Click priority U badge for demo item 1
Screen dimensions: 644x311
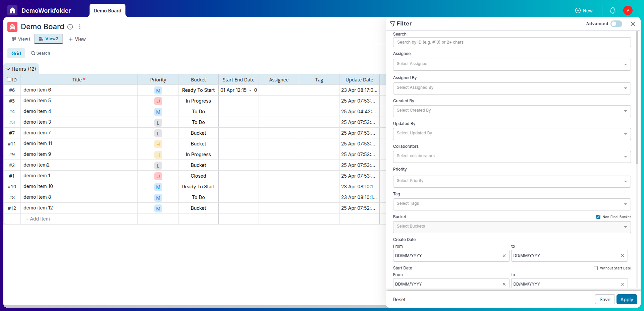[158, 176]
